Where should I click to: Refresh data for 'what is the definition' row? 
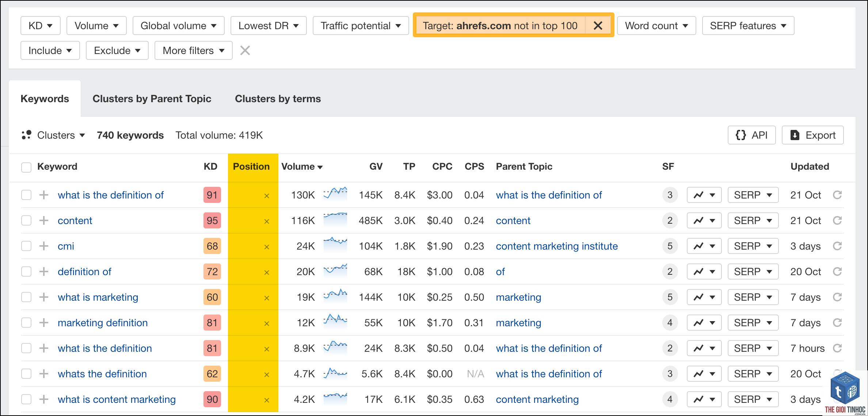pyautogui.click(x=837, y=348)
